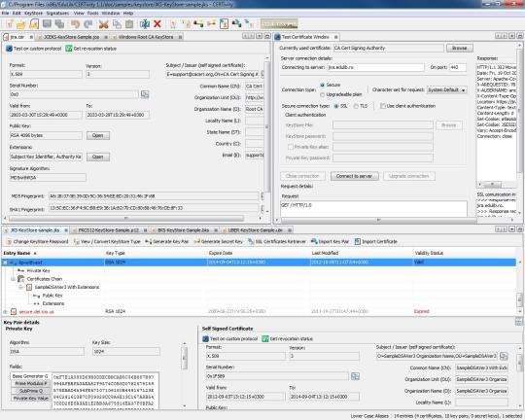Screen dimensions: 525x420
Task: Choose TLS secure connection type
Action: (356, 106)
